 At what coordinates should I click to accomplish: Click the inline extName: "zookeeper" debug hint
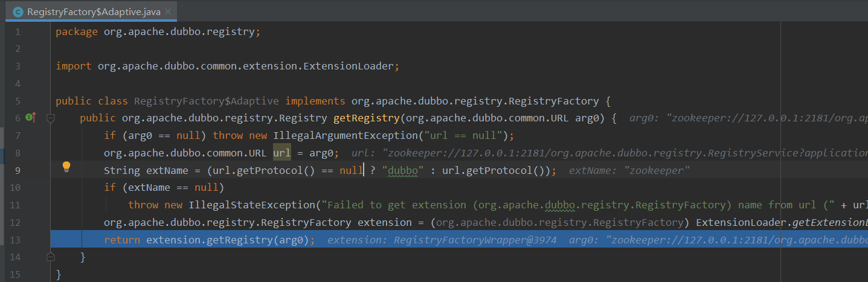coord(629,171)
